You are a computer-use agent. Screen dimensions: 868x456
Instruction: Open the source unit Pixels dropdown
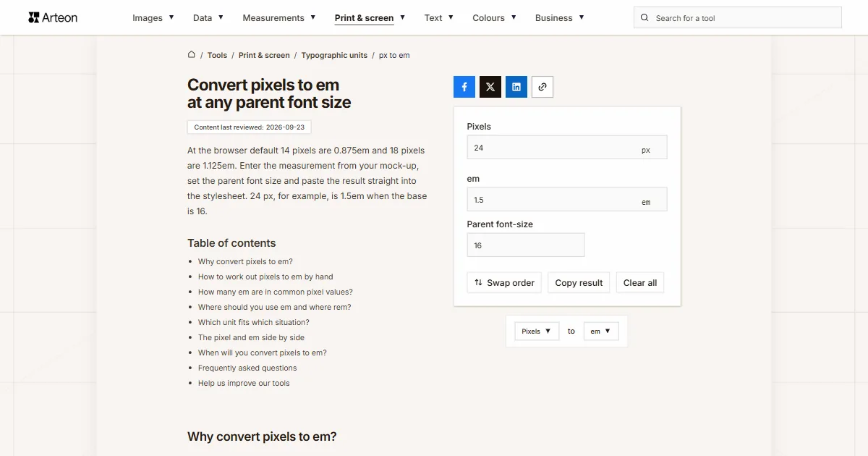[x=537, y=331]
